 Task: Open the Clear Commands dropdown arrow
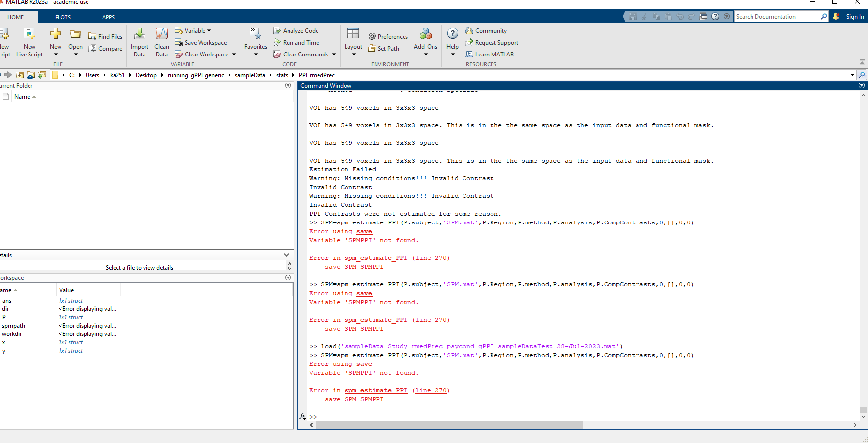click(x=334, y=55)
